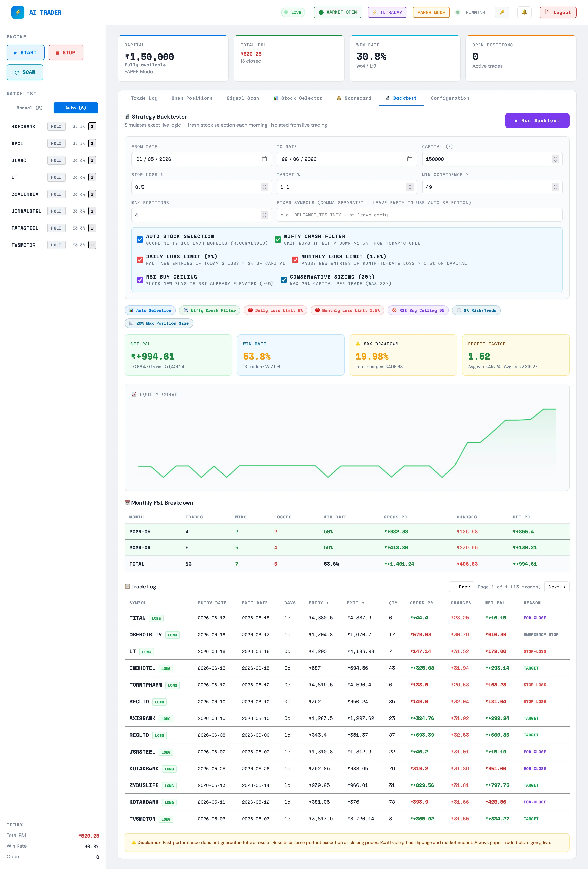Click the B badge next to COALINDIA
588x869 pixels.
(92, 194)
